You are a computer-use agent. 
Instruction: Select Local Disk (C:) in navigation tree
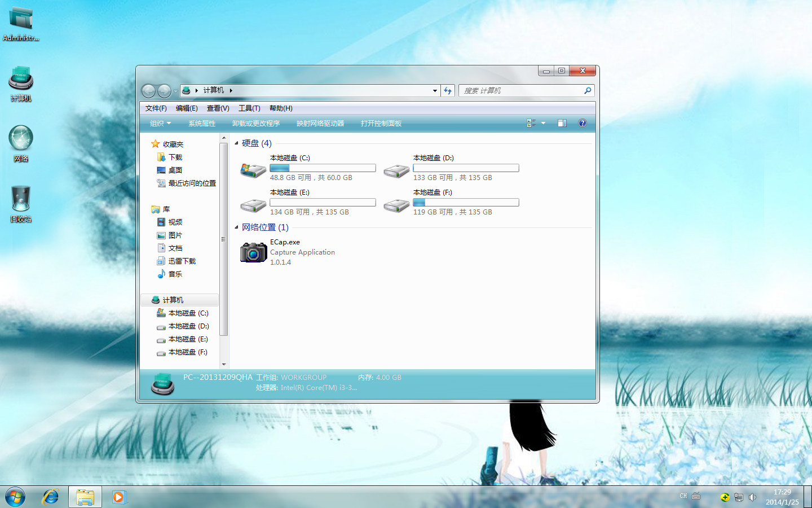click(183, 313)
